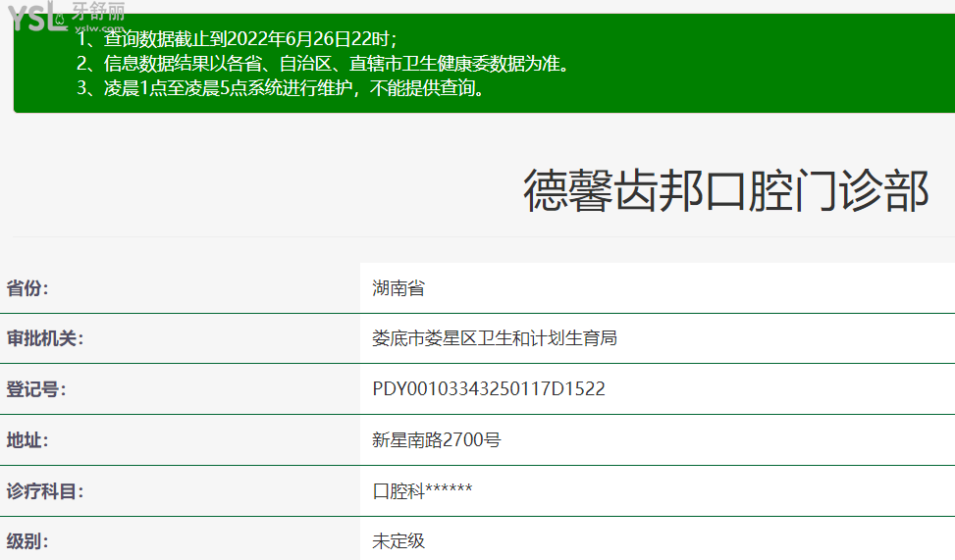Click the 诊疗科目 row label
955x560 pixels.
click(45, 491)
